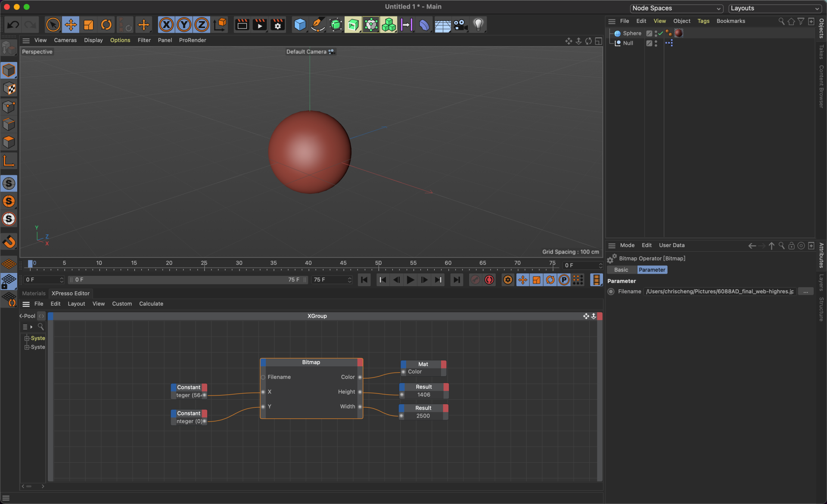This screenshot has height=504, width=827.
Task: Click the Undo arrow in the toolbar
Action: click(x=13, y=25)
